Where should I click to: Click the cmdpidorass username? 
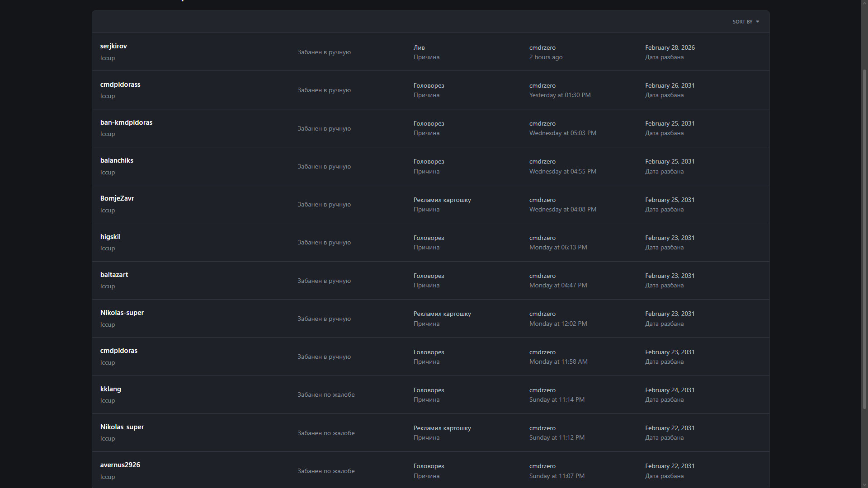[x=120, y=84]
